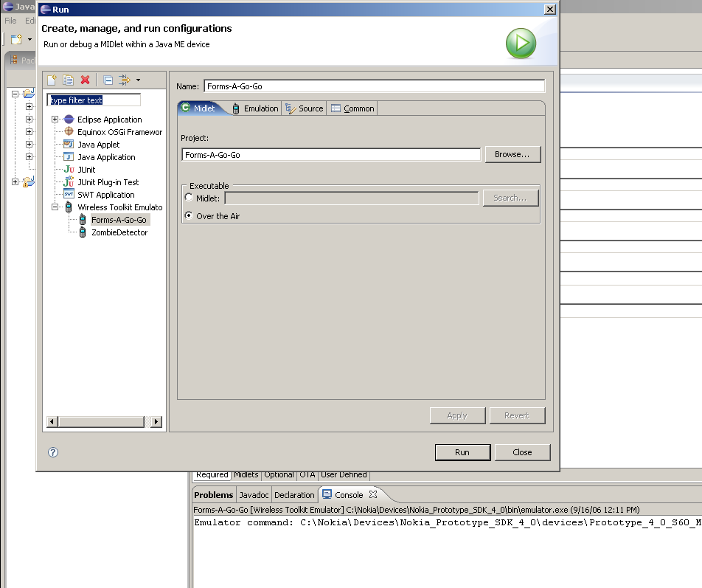Enable the Midlet executable option

coord(190,197)
